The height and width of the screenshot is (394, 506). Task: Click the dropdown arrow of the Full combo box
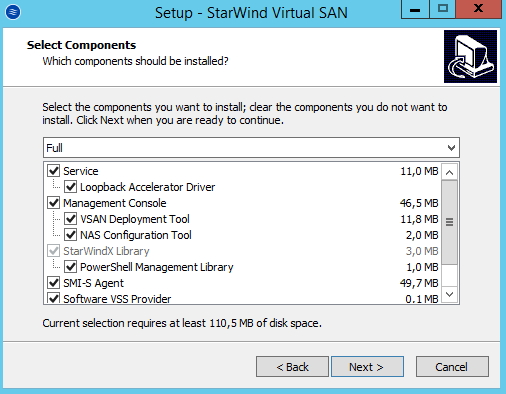click(451, 148)
